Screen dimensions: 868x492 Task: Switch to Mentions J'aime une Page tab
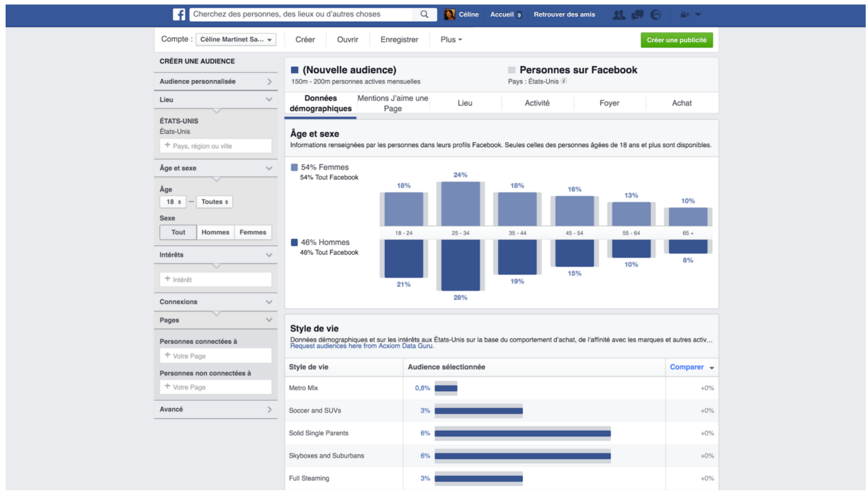coord(393,103)
